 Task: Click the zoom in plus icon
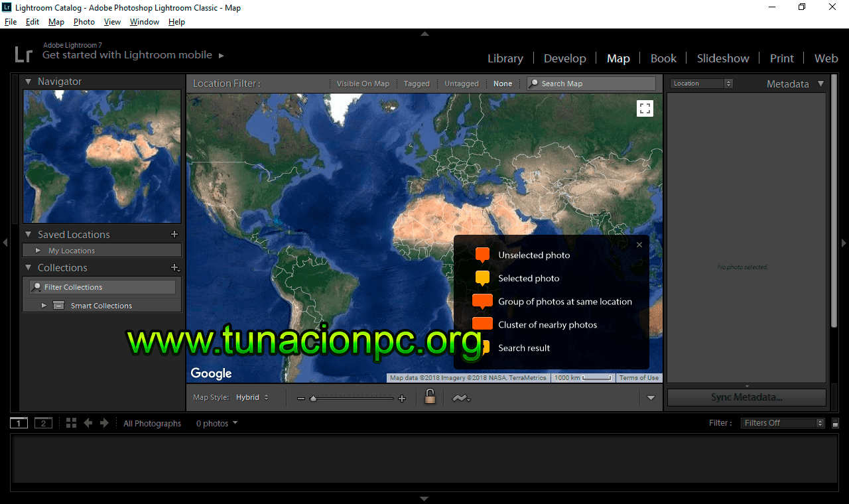[401, 399]
